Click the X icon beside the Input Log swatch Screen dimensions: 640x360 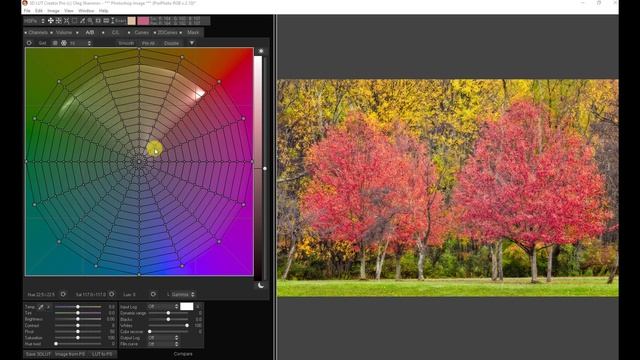[x=198, y=307]
